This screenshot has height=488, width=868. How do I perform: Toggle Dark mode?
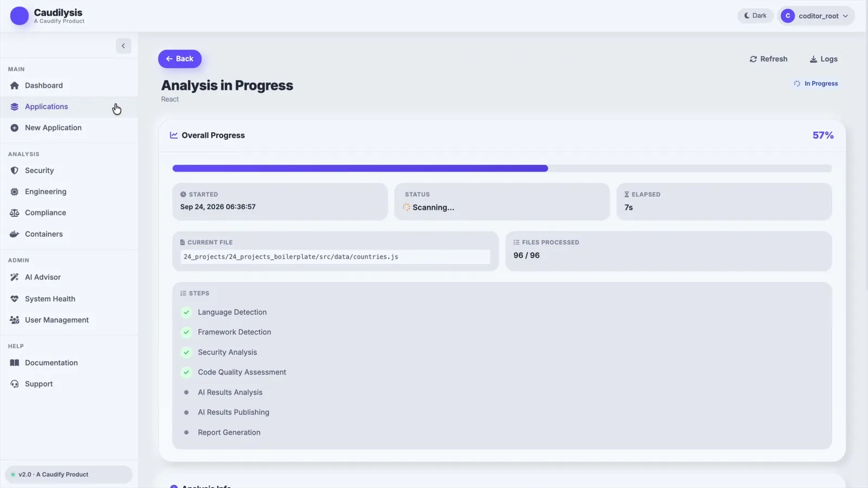click(x=755, y=16)
